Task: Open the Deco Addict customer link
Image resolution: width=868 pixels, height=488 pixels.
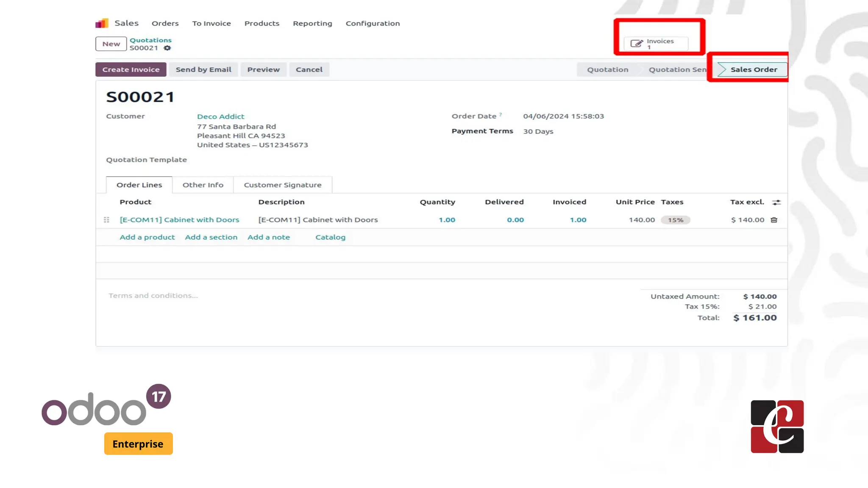Action: point(220,116)
